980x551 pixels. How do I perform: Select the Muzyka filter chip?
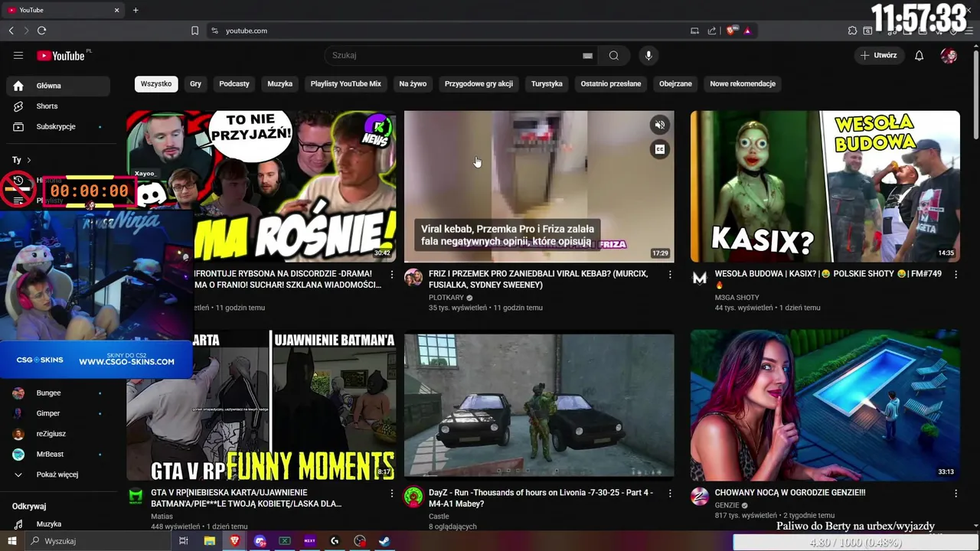280,83
